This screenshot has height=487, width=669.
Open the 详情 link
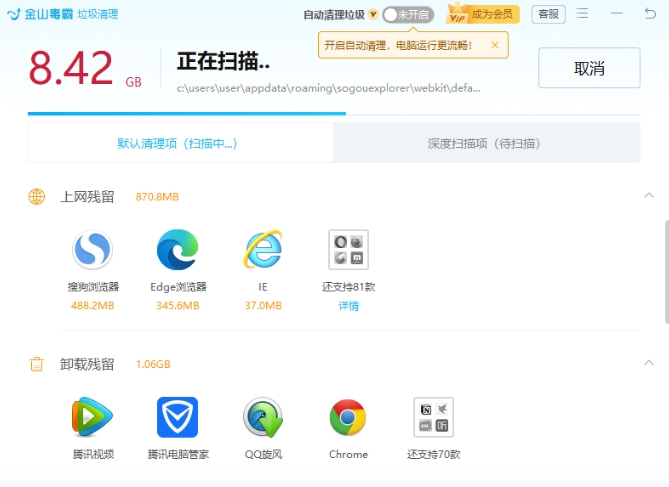click(349, 306)
